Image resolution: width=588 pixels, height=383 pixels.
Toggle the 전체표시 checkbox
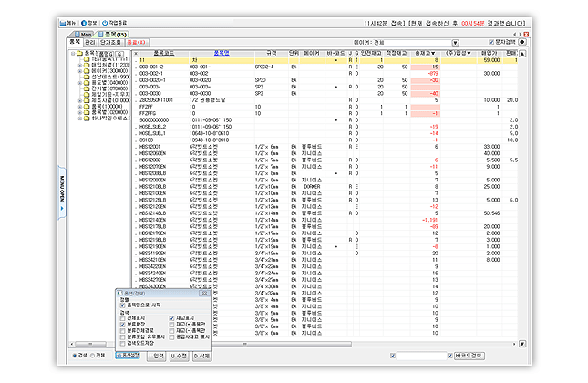coord(122,318)
